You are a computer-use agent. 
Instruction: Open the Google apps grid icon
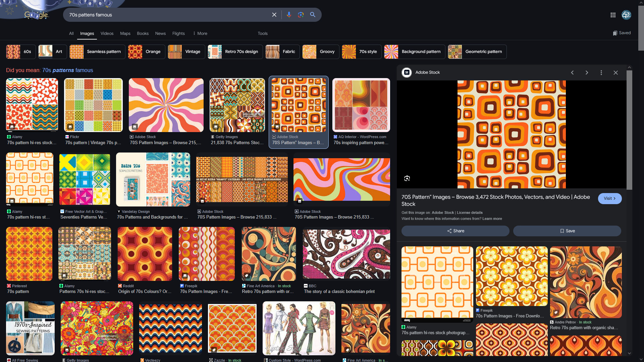coord(613,15)
